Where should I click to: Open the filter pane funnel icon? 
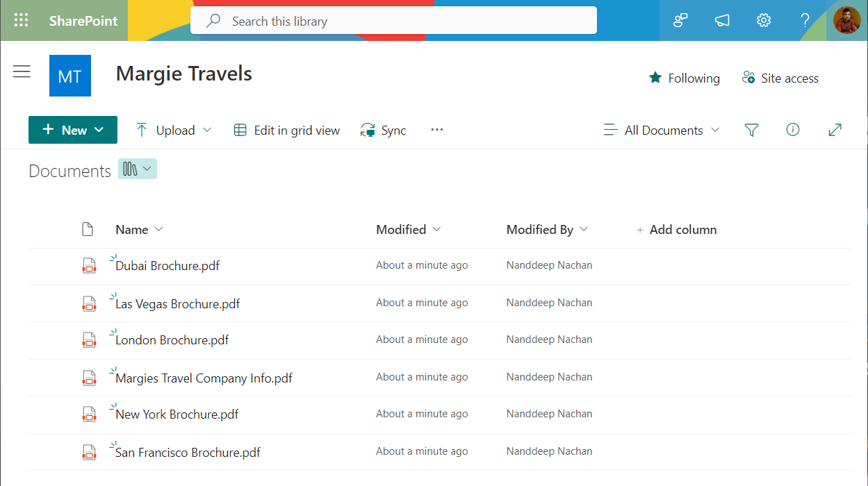(x=751, y=130)
